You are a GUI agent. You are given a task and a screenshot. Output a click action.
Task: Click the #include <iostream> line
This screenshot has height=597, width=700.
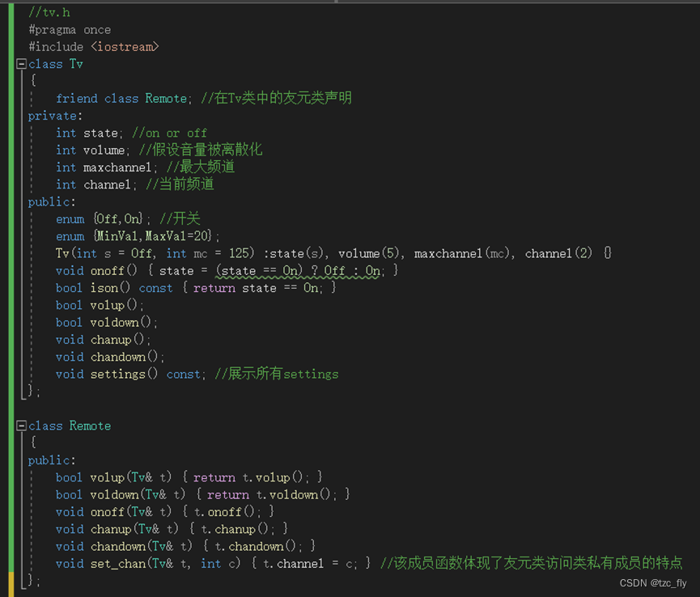(x=94, y=47)
